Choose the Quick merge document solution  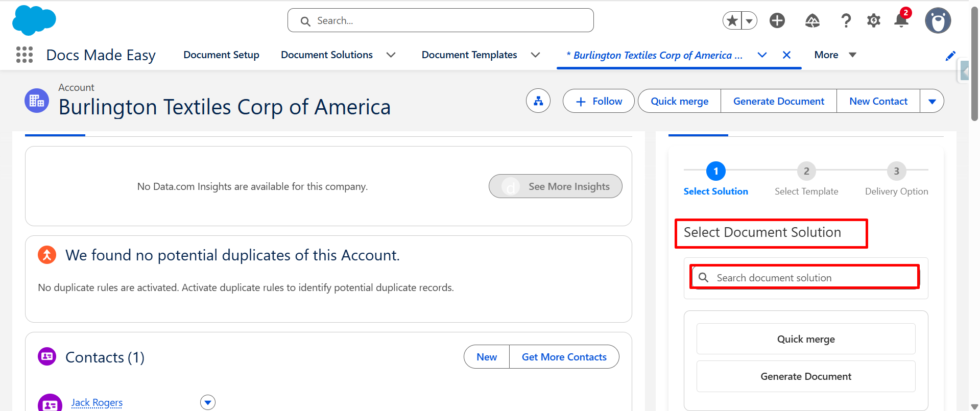(x=806, y=339)
